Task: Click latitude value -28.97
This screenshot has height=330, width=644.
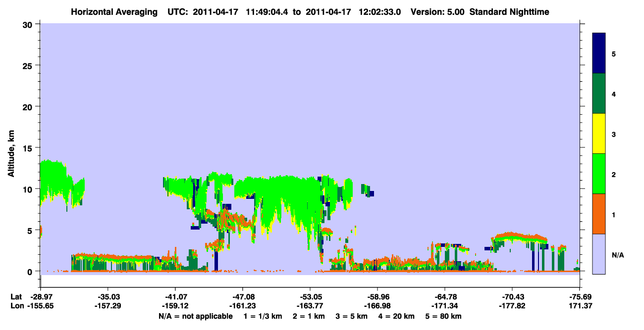Action: [40, 297]
